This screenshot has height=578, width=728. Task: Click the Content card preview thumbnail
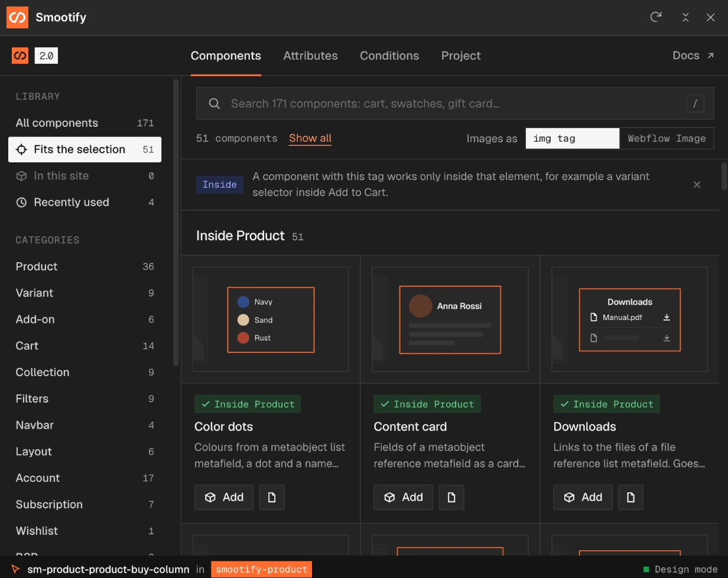point(450,319)
